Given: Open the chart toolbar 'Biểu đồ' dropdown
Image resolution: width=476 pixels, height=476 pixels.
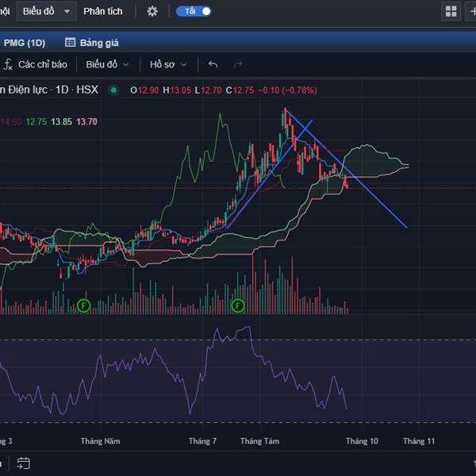Looking at the screenshot, I should click(x=107, y=64).
